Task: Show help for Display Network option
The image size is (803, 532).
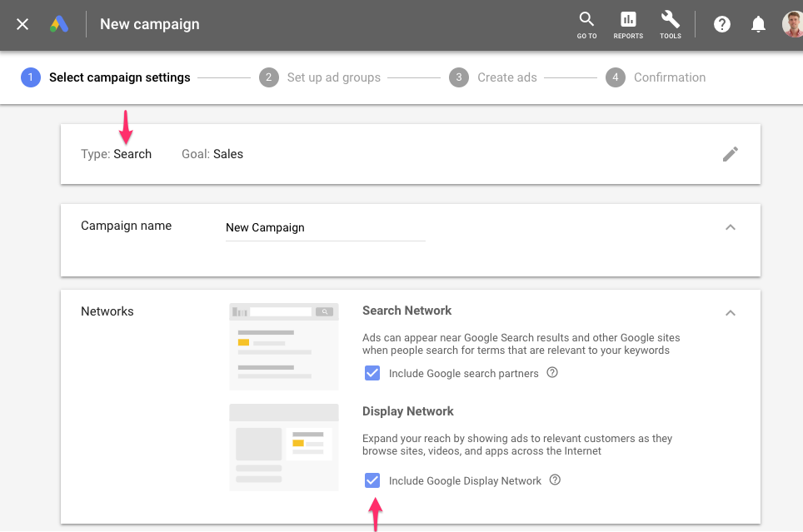Action: click(x=555, y=480)
